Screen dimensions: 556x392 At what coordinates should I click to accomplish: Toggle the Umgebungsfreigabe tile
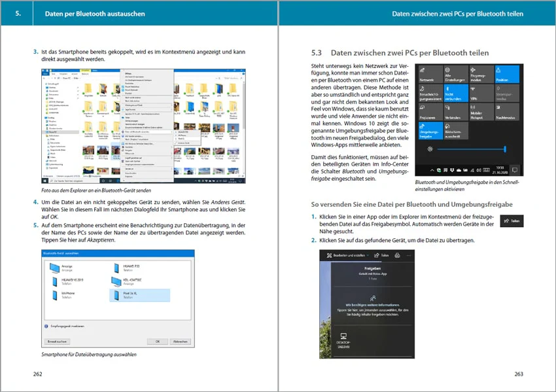point(430,130)
